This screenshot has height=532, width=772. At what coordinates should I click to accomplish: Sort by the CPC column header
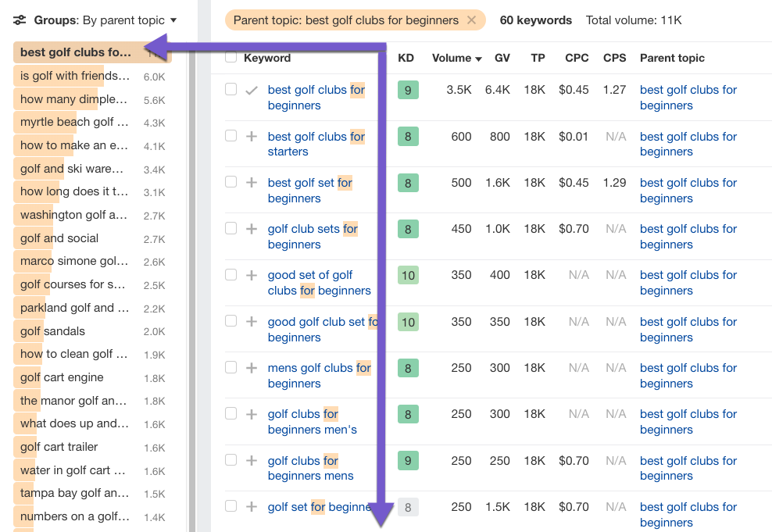click(577, 58)
